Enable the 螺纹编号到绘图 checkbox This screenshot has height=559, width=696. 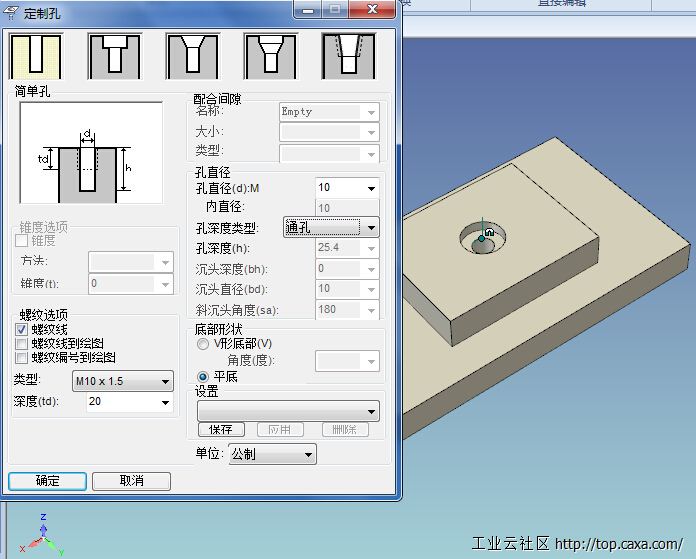click(x=22, y=357)
